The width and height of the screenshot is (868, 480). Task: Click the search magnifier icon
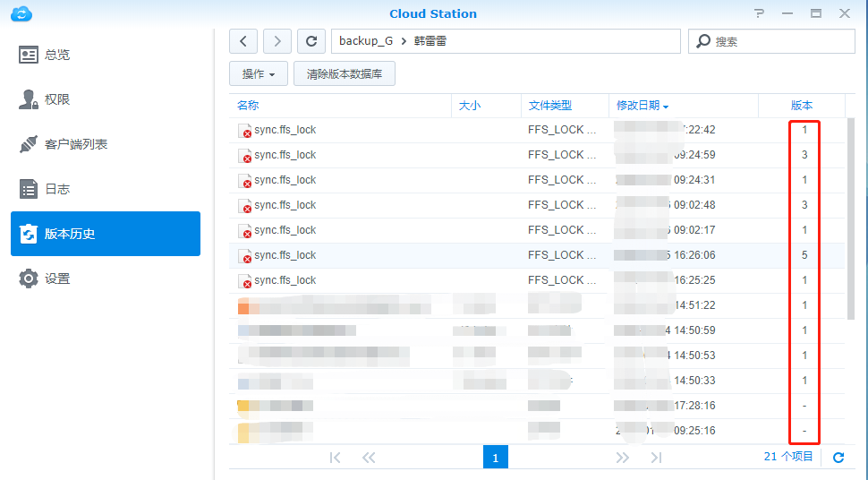pos(703,41)
